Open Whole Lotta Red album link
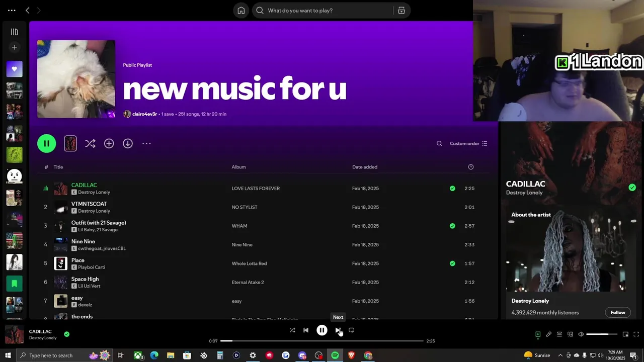This screenshot has height=362, width=644. (x=249, y=263)
